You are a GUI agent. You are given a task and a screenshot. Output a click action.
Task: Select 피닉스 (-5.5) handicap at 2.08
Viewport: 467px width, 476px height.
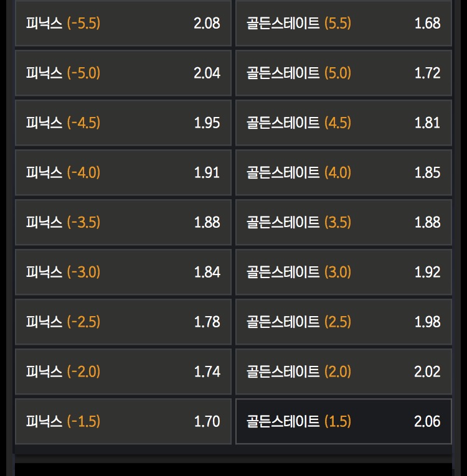123,24
